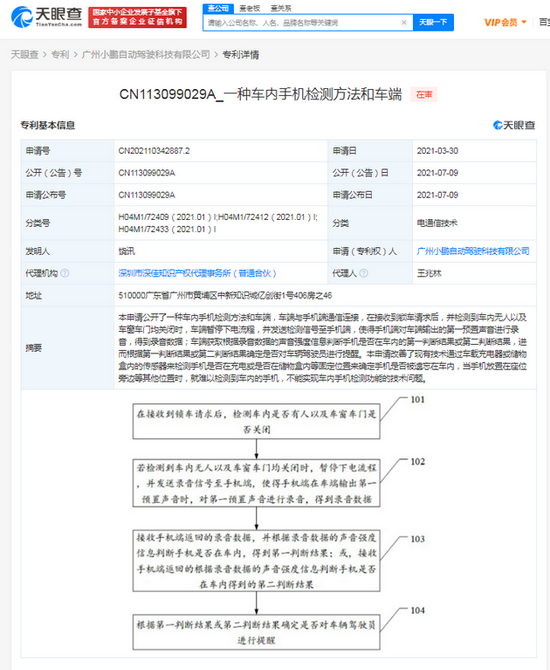Viewport: 550px width, 670px height.
Task: Select the patent title CN113099029A
Action: [x=260, y=94]
